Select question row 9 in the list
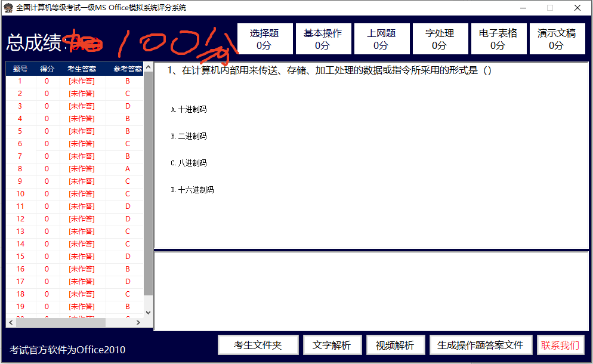The image size is (593, 364). point(75,181)
